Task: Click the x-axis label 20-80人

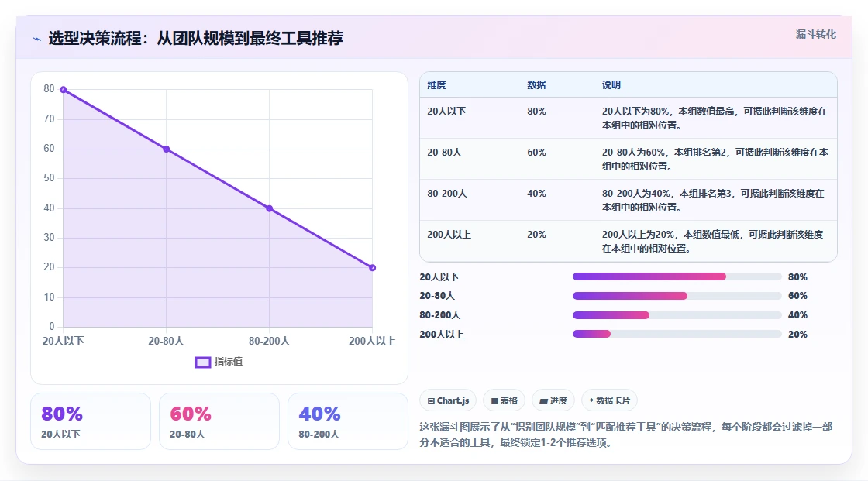Action: click(166, 341)
